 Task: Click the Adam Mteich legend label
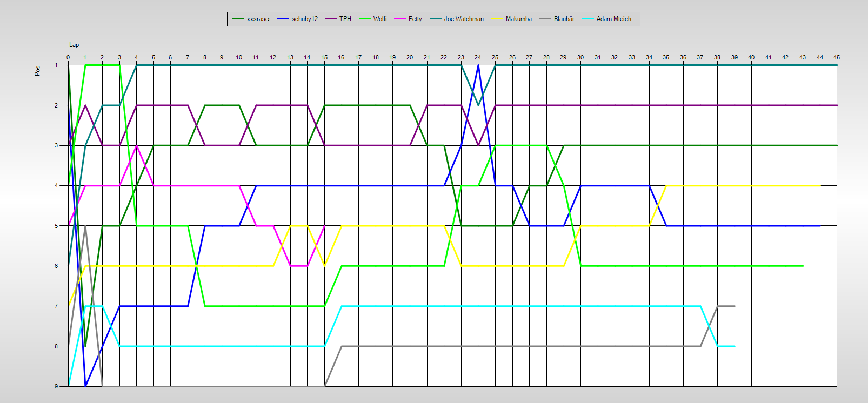pos(613,19)
